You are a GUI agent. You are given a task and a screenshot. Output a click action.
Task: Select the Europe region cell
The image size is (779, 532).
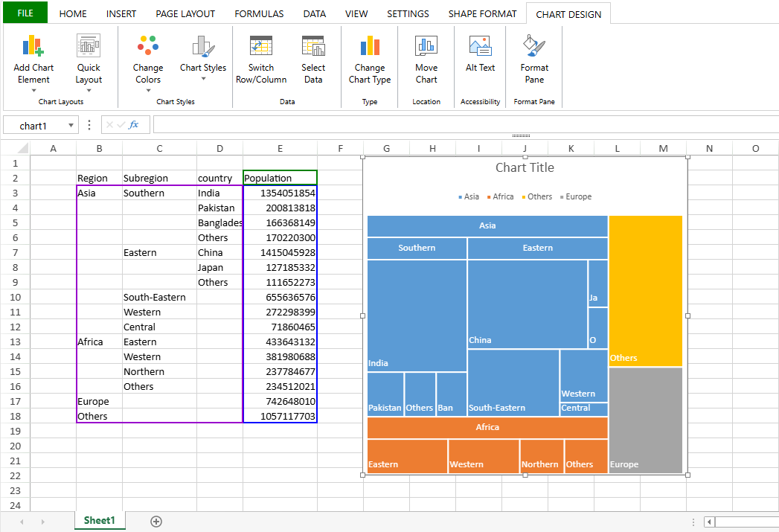tap(100, 401)
